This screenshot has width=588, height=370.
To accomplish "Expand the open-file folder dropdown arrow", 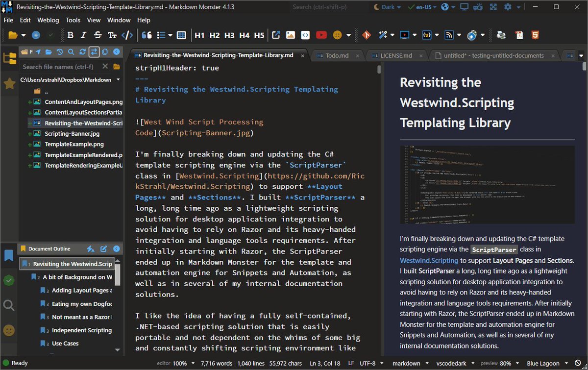I will click(x=23, y=35).
